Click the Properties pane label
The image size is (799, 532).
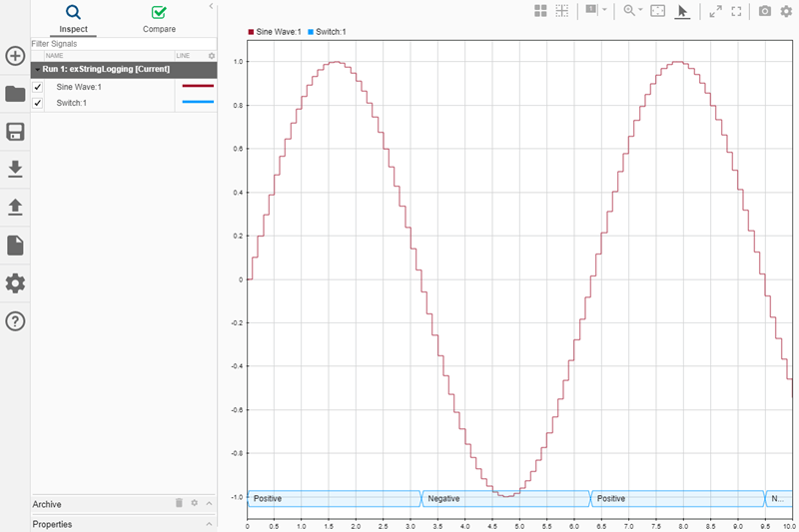(x=52, y=524)
